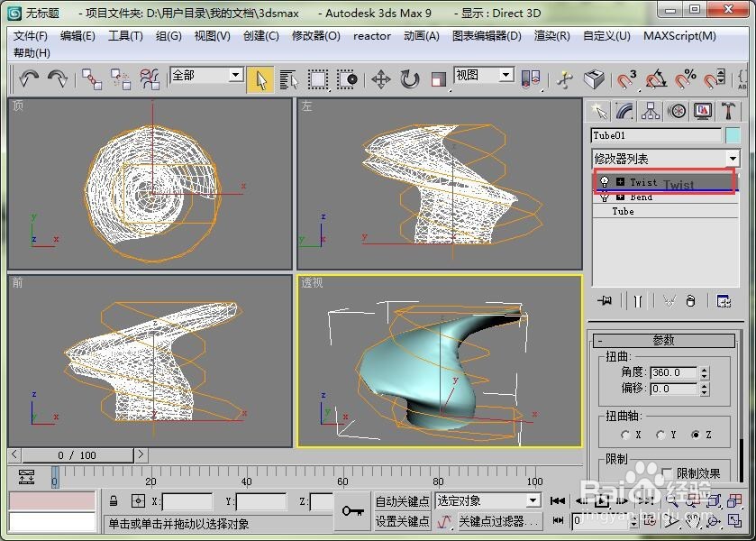Click the Select by Name icon
Viewport: 756px width, 541px height.
coord(288,79)
